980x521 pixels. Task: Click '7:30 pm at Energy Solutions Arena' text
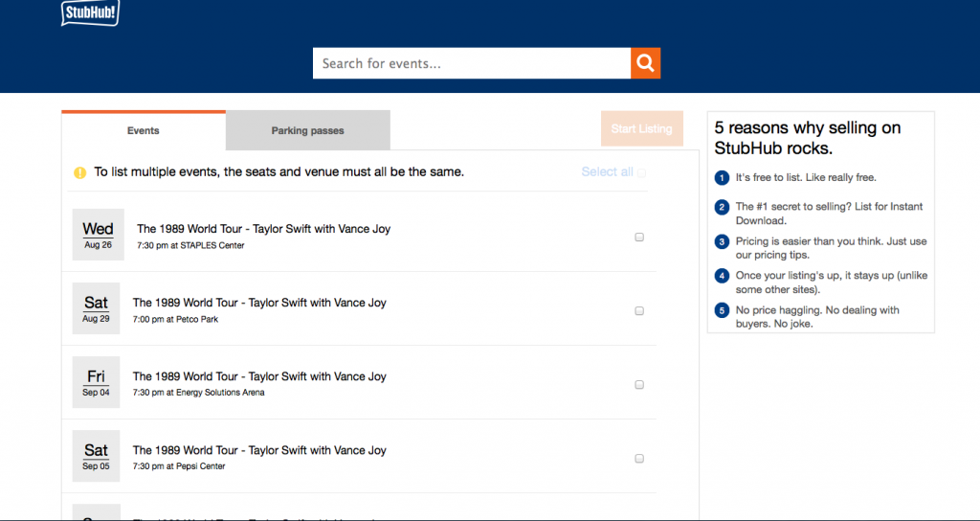tap(199, 393)
